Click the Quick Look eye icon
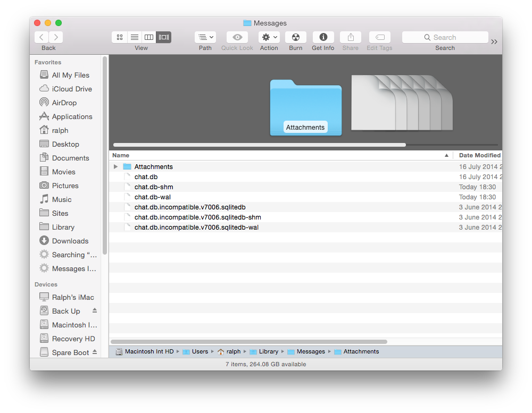 [237, 37]
